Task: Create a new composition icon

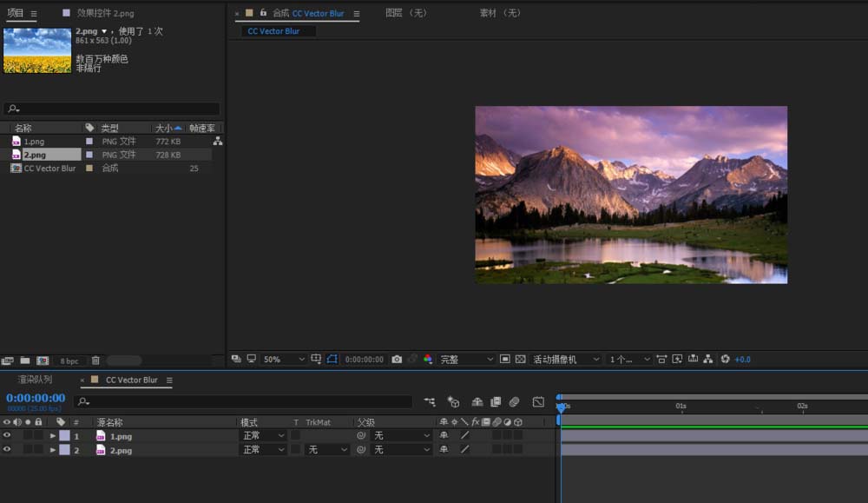Action: click(x=42, y=361)
